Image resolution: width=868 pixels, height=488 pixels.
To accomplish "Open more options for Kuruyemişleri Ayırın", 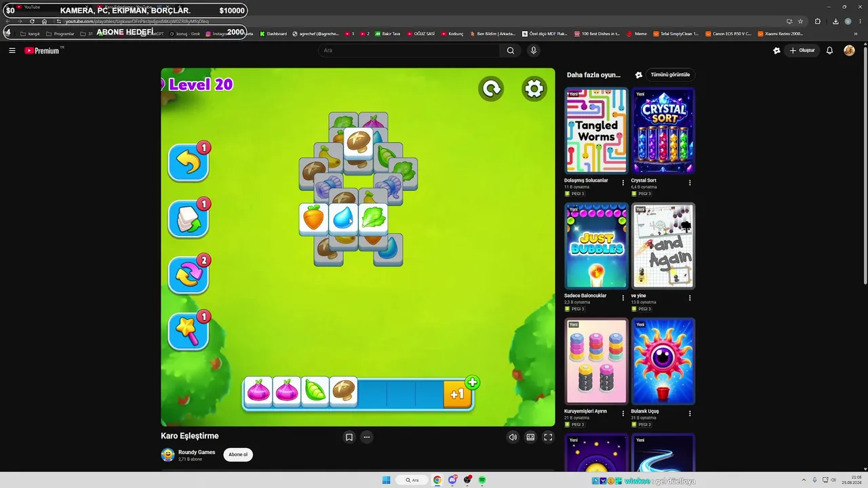I will click(623, 413).
